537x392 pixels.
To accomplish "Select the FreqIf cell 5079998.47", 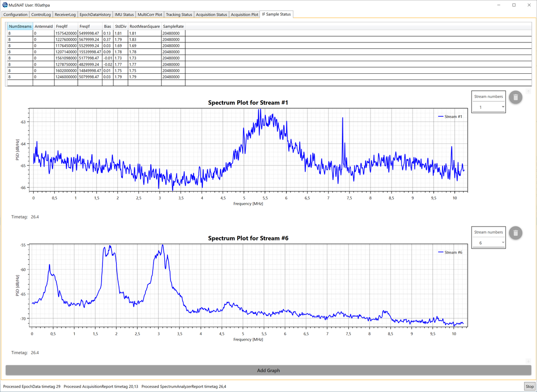I will [x=89, y=77].
